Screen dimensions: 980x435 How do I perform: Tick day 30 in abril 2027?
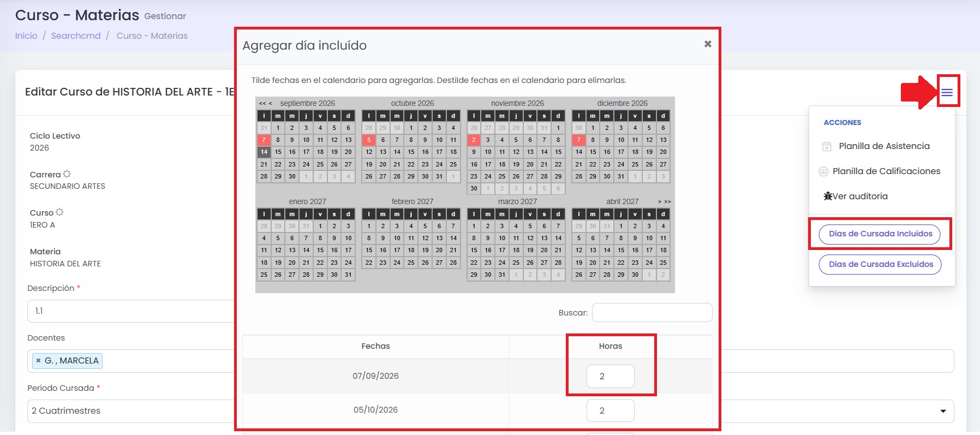[x=635, y=275]
